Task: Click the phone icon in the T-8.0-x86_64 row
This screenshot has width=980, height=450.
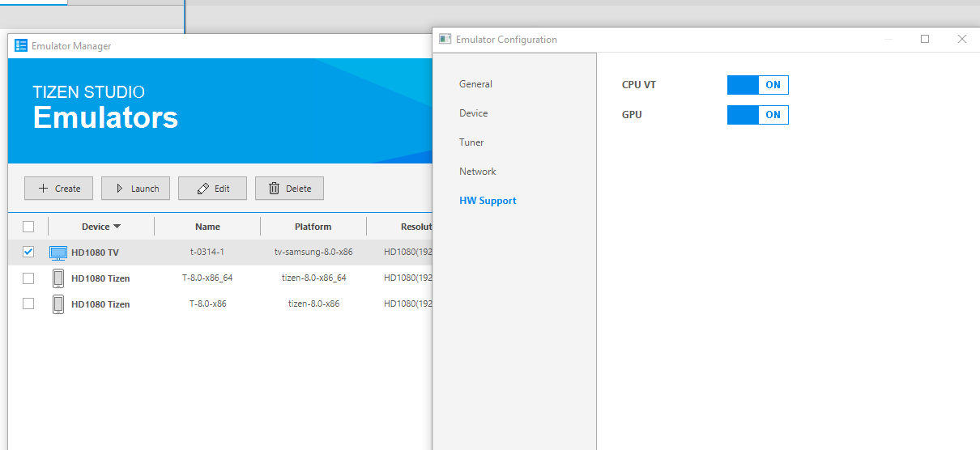Action: (58, 278)
